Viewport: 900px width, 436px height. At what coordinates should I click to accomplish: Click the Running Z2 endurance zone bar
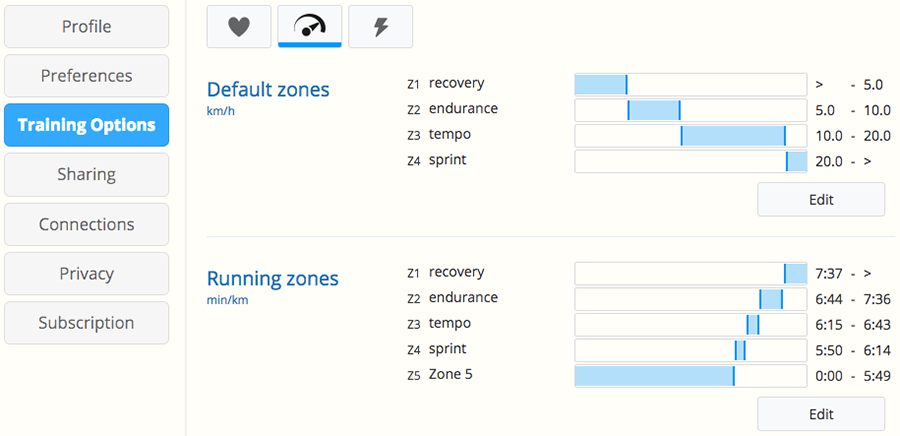tap(690, 299)
